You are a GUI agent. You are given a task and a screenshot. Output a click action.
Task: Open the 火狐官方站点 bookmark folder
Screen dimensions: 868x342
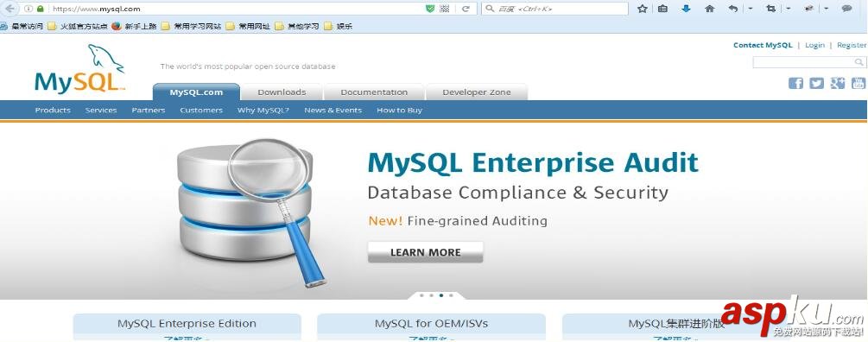(78, 26)
